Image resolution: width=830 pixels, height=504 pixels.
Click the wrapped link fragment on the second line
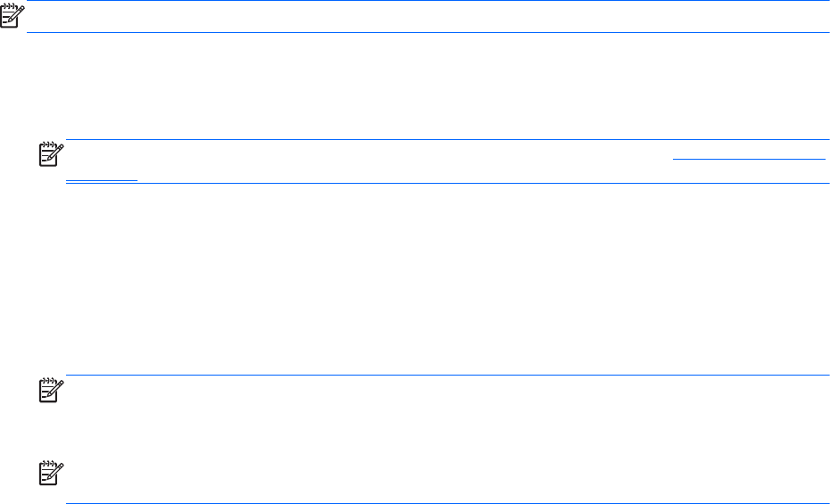click(x=103, y=177)
